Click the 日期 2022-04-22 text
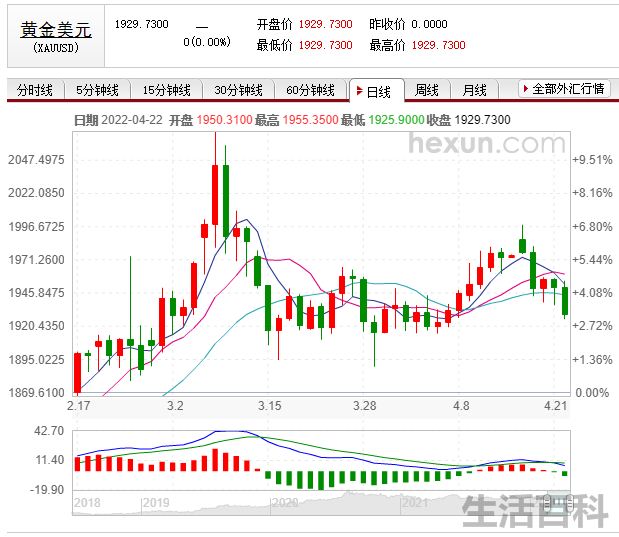 click(118, 120)
